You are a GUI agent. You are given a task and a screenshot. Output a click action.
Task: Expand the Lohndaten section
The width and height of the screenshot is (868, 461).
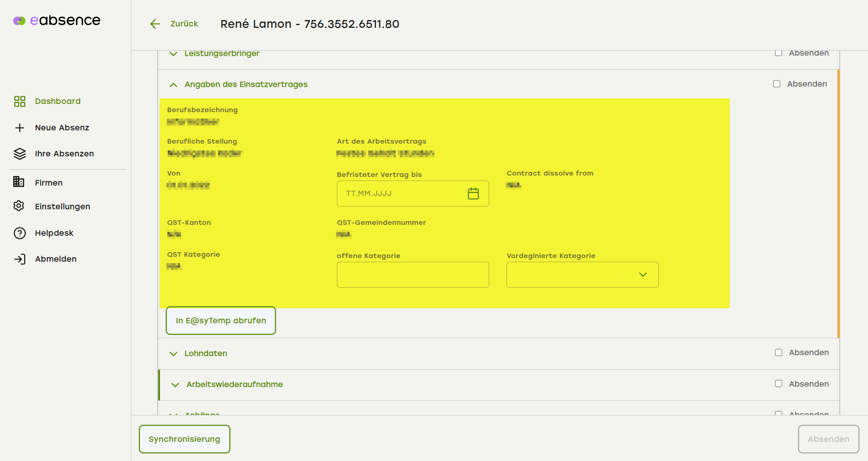[x=173, y=354]
